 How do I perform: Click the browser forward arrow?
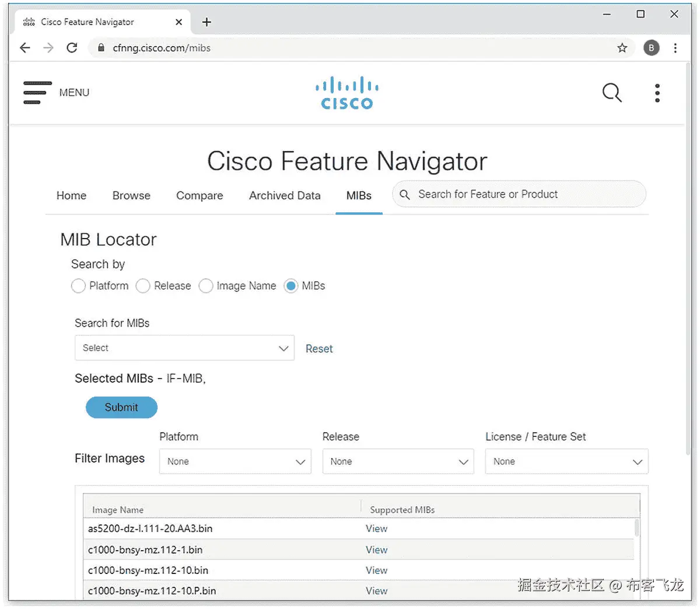(x=48, y=48)
